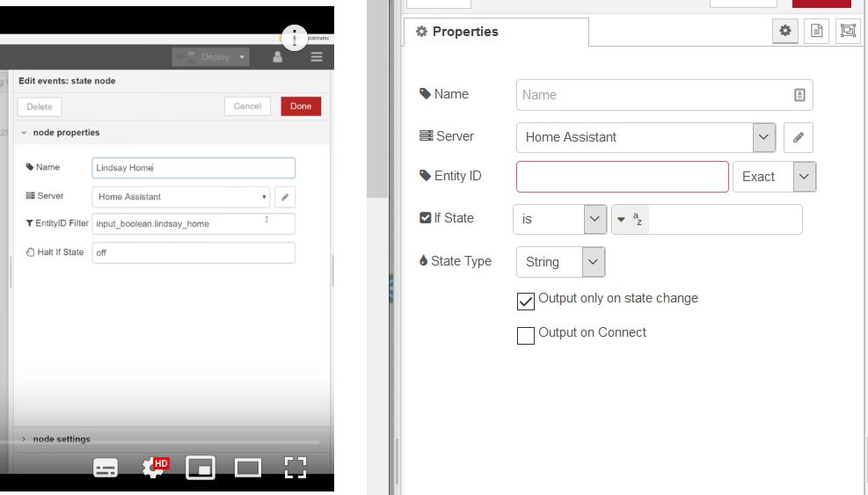The width and height of the screenshot is (868, 495).
Task: Click pencil icon in video server row
Action: [x=285, y=197]
